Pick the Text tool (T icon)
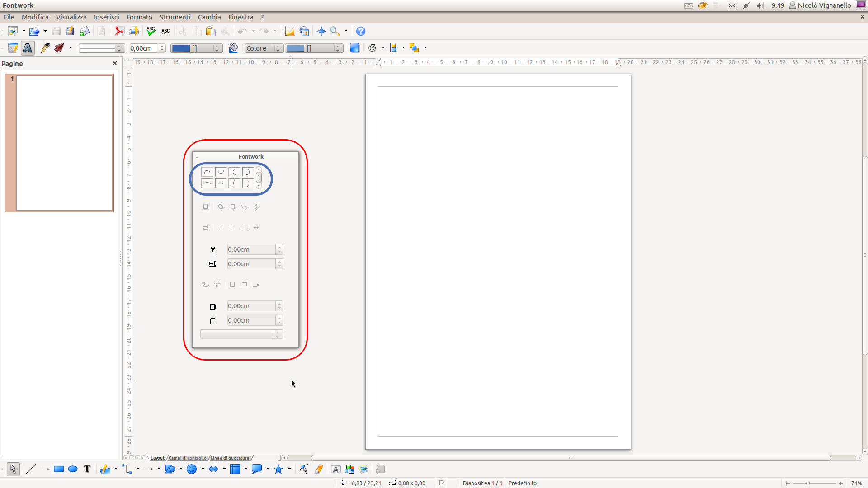Screen dimensions: 868x488 coord(87,469)
